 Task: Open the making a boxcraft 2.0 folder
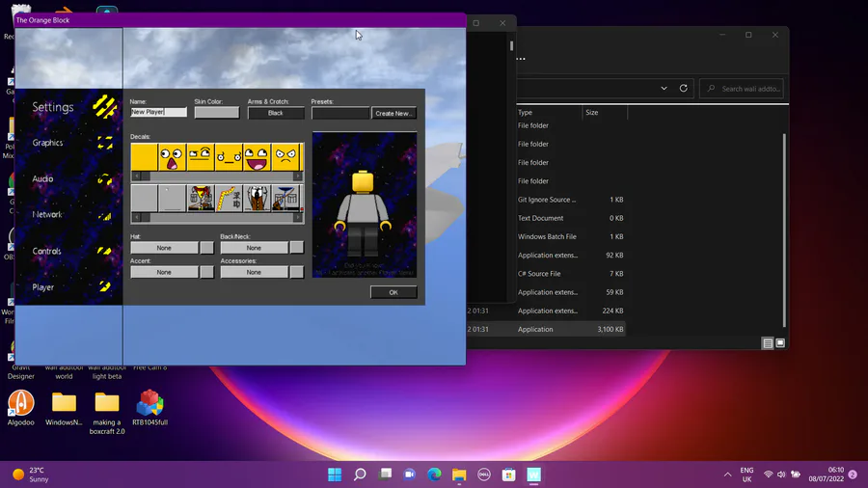(x=107, y=412)
